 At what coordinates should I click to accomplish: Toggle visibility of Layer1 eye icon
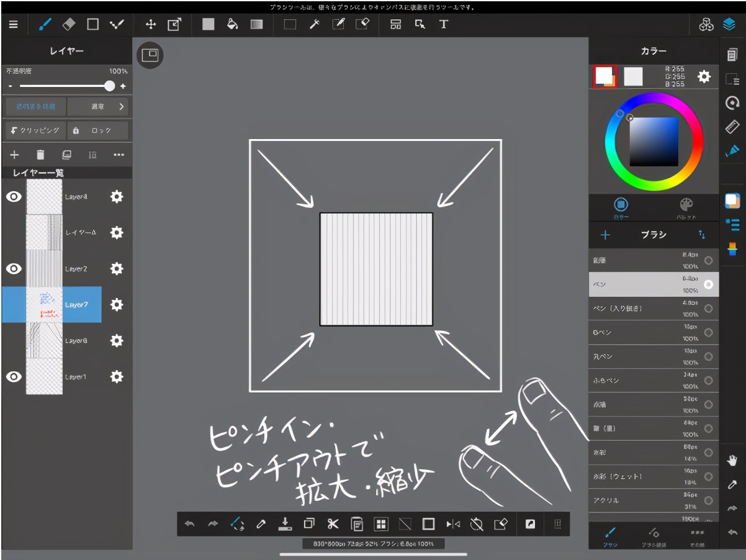tap(14, 376)
